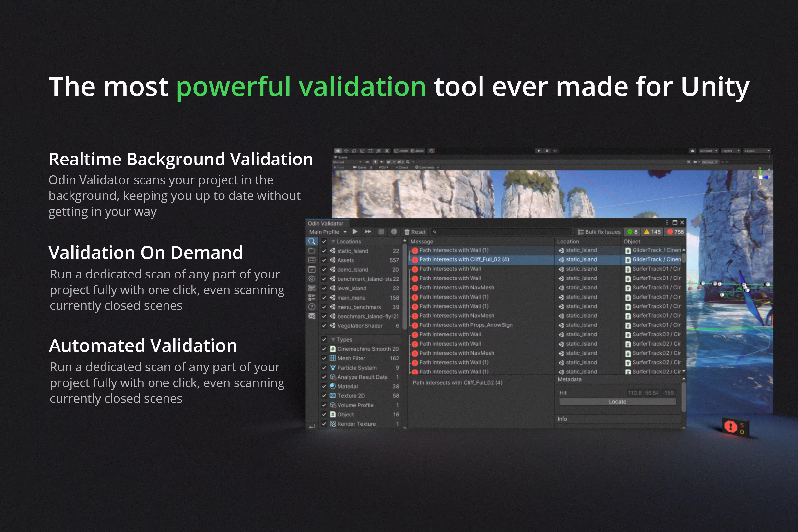Open the list-panel icon below the sidebar folder
Viewport: 798px width, 532px height.
click(311, 260)
